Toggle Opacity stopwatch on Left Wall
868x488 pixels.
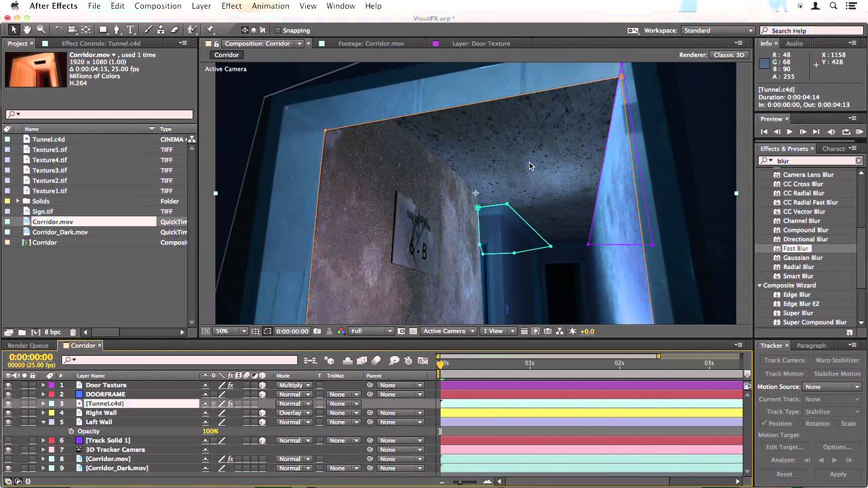coord(71,431)
